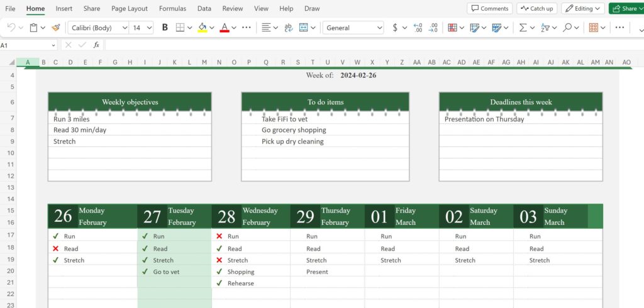Click the Wrap Text icon
644x308 pixels.
point(288,28)
